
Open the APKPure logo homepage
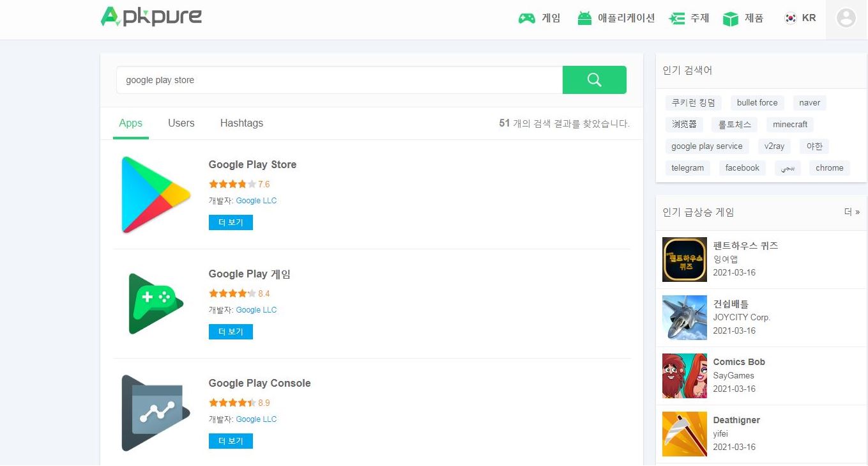(x=151, y=17)
